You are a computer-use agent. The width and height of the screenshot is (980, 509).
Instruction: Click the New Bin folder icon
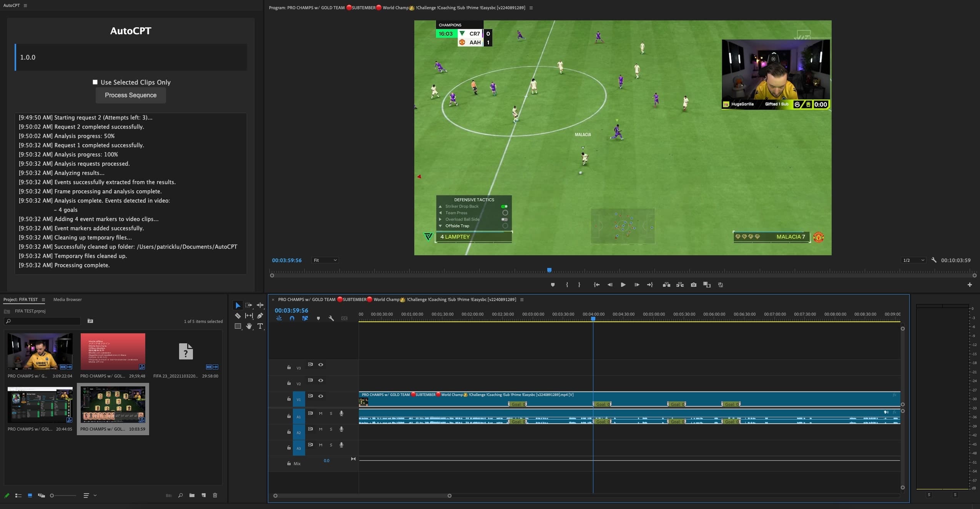tap(192, 495)
